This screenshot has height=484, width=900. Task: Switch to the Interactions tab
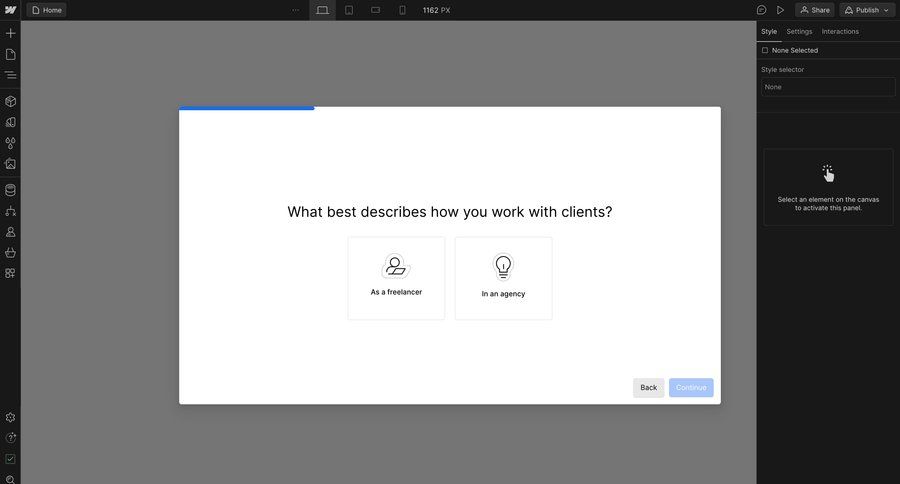click(840, 32)
